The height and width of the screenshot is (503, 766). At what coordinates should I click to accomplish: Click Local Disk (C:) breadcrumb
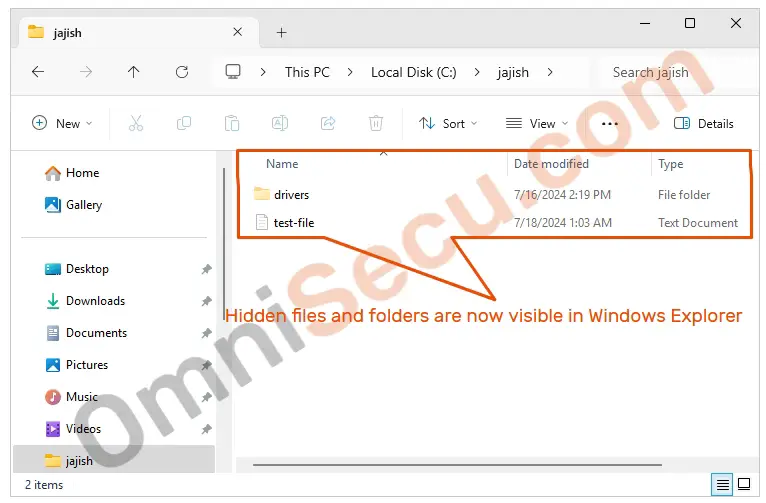[414, 72]
